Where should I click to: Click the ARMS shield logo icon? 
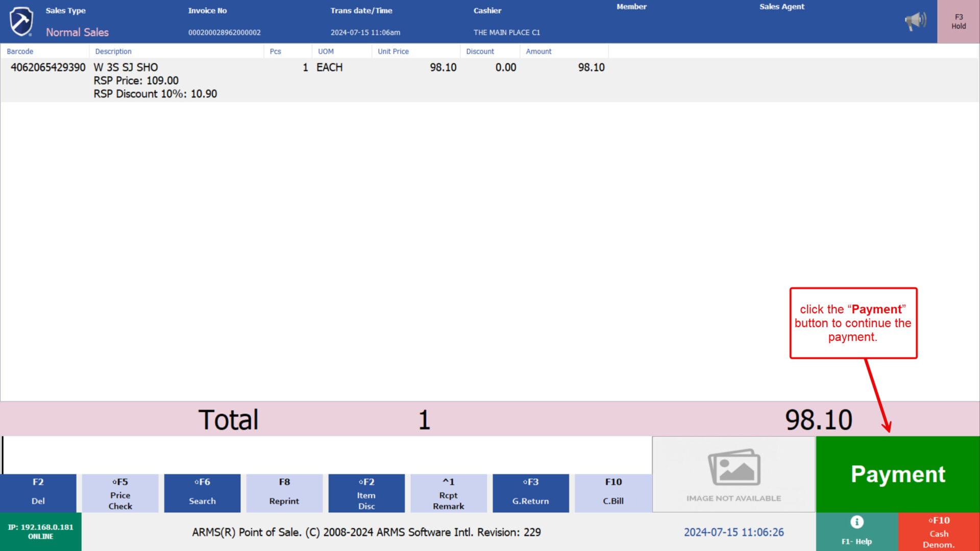(x=21, y=21)
